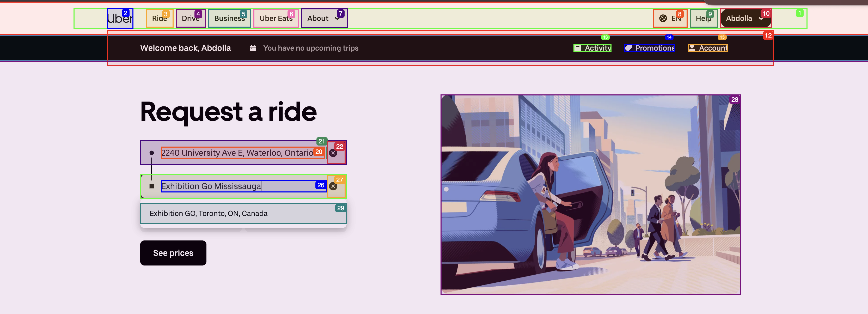Viewport: 868px width, 314px height.
Task: Clear the destination field with X
Action: click(333, 186)
